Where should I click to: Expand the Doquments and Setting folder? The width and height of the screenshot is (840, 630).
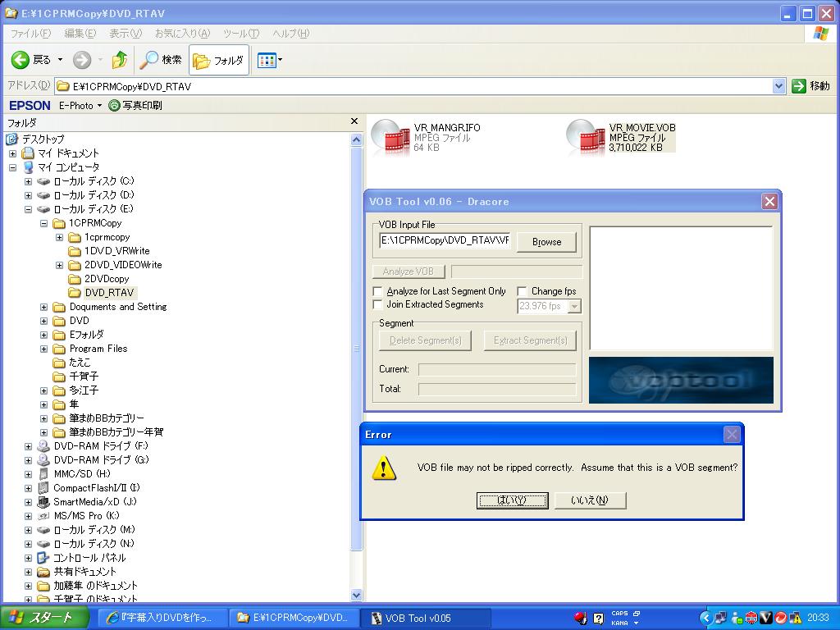point(44,307)
